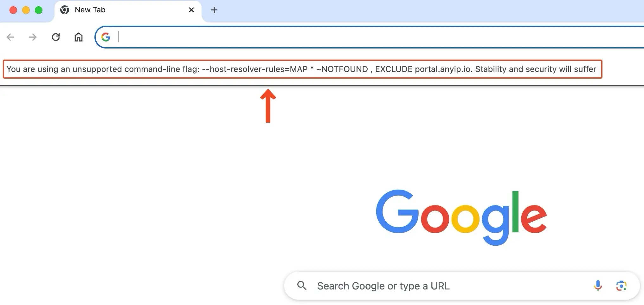This screenshot has height=305, width=644.
Task: Click the back navigation arrow
Action: coord(11,37)
